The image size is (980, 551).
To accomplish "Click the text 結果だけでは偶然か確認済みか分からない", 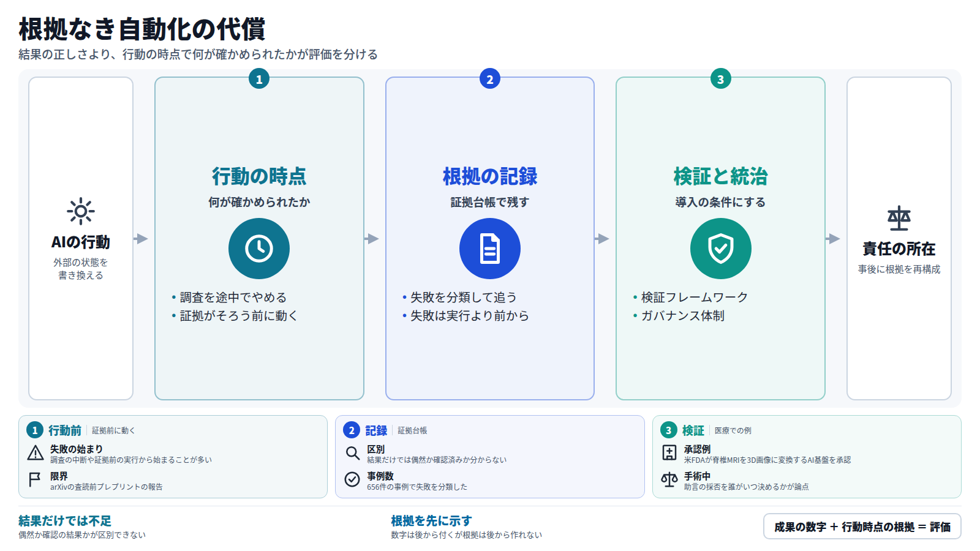I will pyautogui.click(x=437, y=460).
